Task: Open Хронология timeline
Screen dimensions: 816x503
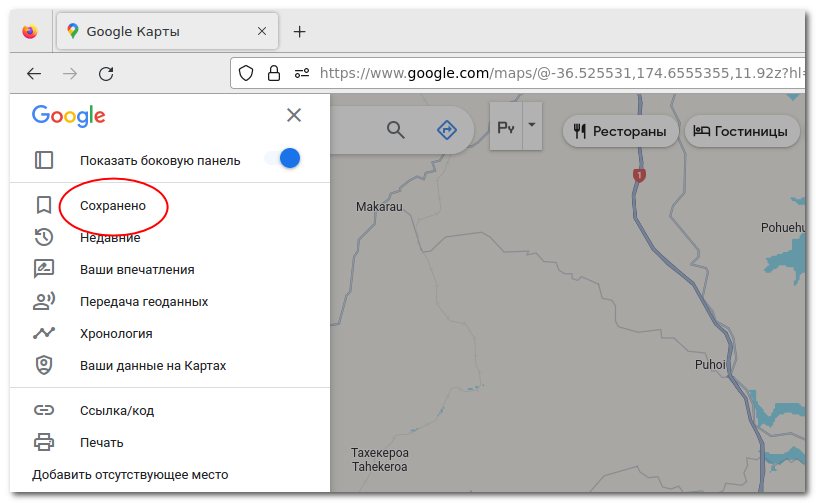Action: pos(116,333)
